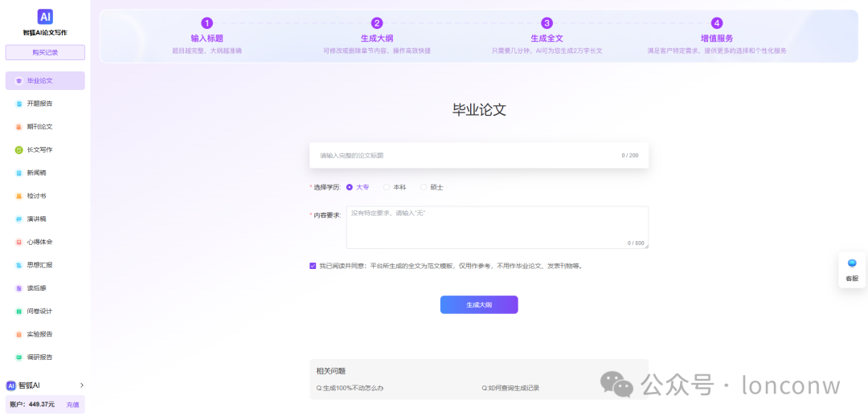Open the 新闻稿 menu item
The height and width of the screenshot is (420, 868).
point(45,173)
